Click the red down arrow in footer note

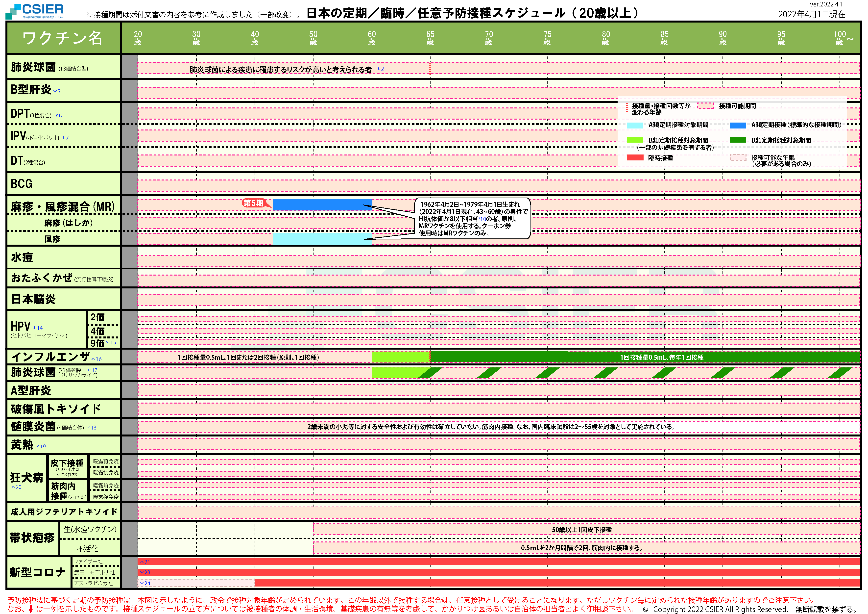point(31,609)
